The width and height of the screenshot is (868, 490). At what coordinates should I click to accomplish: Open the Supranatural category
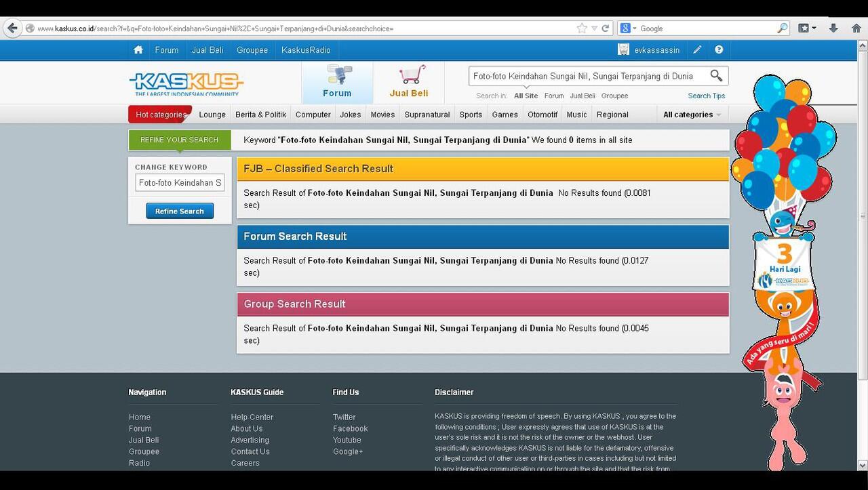coord(427,115)
